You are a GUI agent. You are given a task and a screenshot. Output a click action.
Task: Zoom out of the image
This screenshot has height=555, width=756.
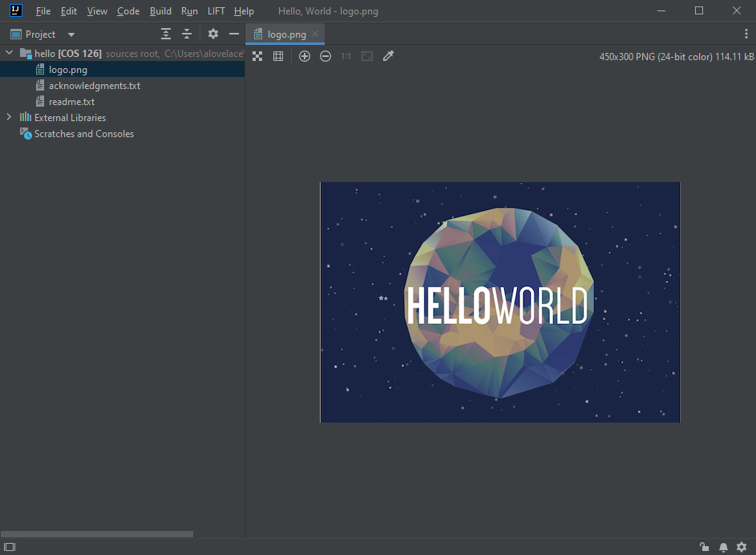325,56
